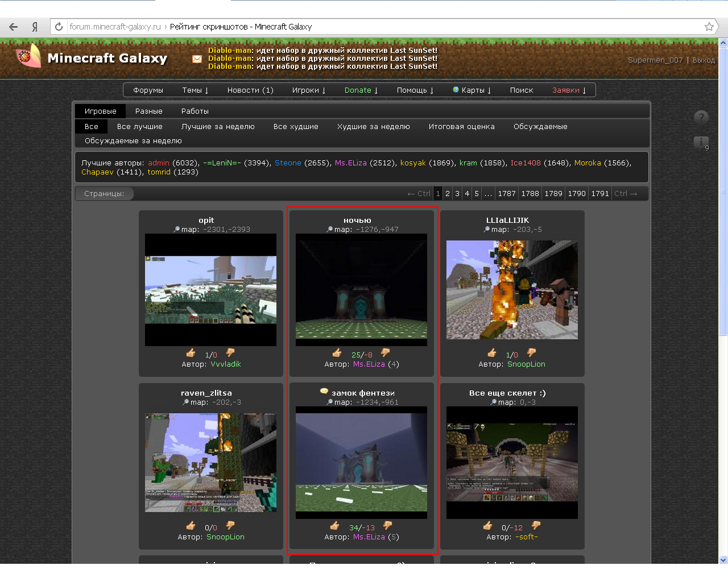Open the LLIaLLIJIK fire screenshot thumbnail
This screenshot has width=728, height=582.
(512, 290)
